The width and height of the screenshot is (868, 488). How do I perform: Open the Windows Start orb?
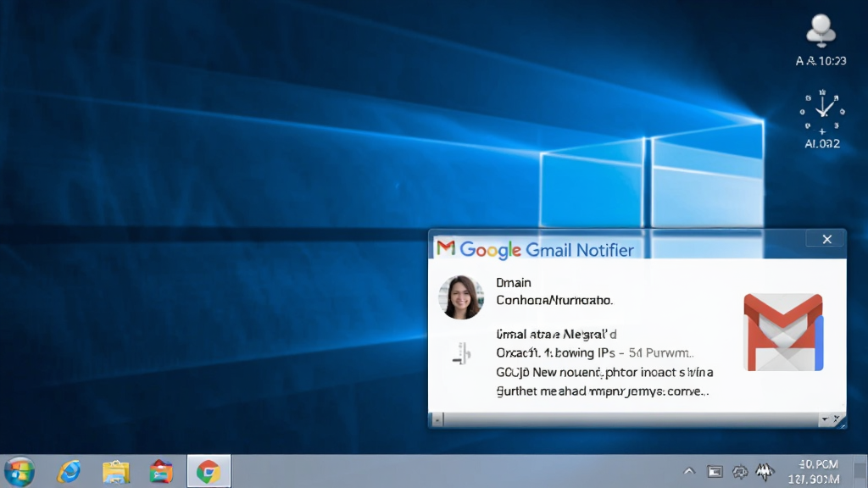(19, 472)
